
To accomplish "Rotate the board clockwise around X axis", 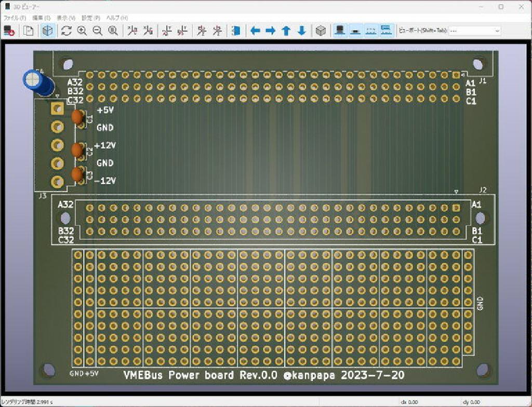I will coord(132,30).
